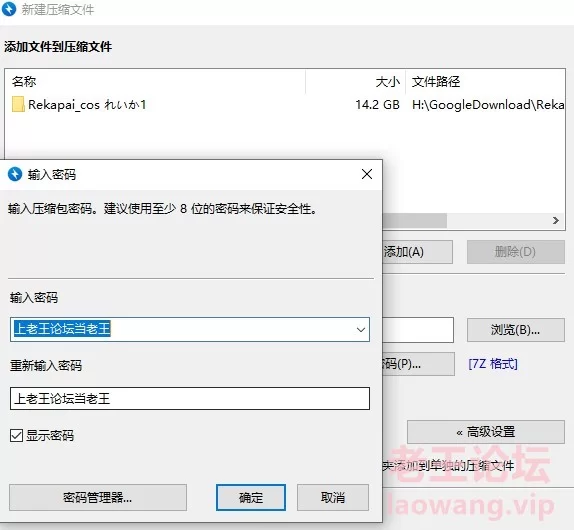Click the 添加(A) button

pos(417,252)
